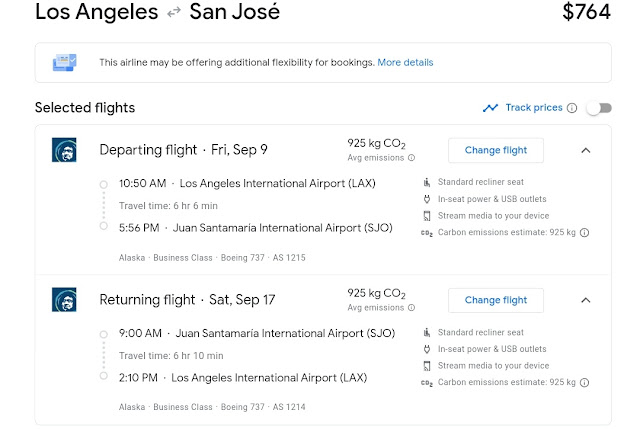Click the departing flight Alaska Airlines logo
This screenshot has height=429, width=640.
(64, 150)
